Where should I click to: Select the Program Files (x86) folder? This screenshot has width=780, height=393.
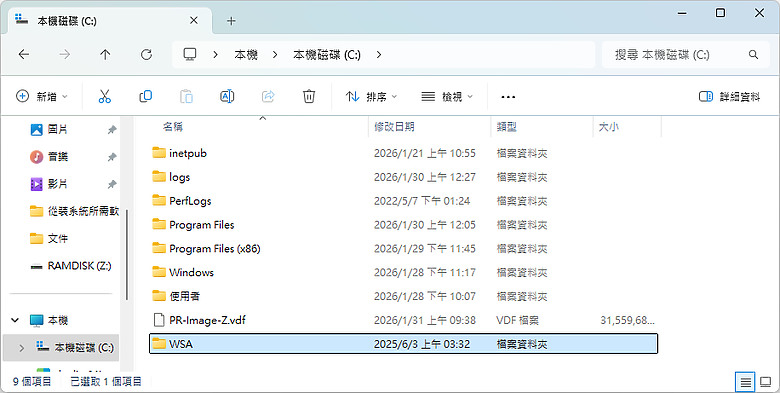404,249
